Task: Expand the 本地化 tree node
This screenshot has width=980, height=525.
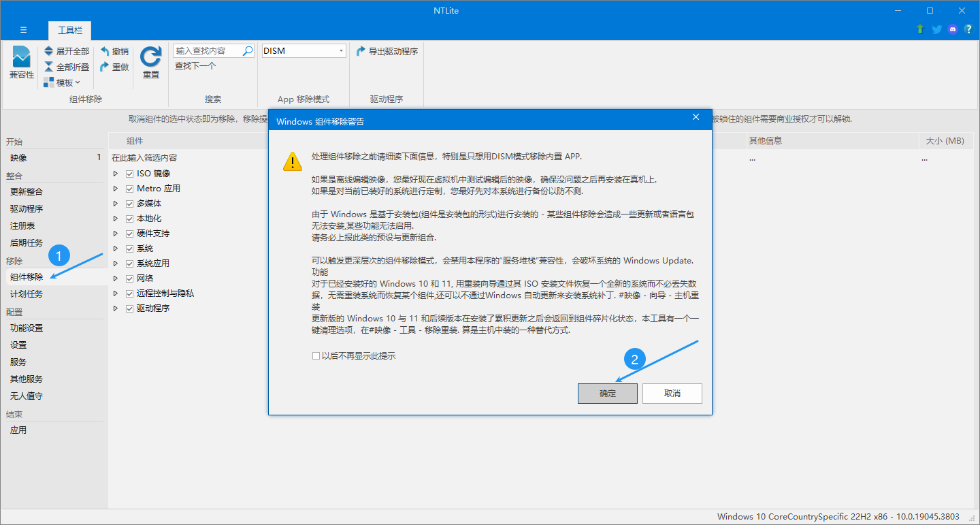Action: [x=116, y=219]
